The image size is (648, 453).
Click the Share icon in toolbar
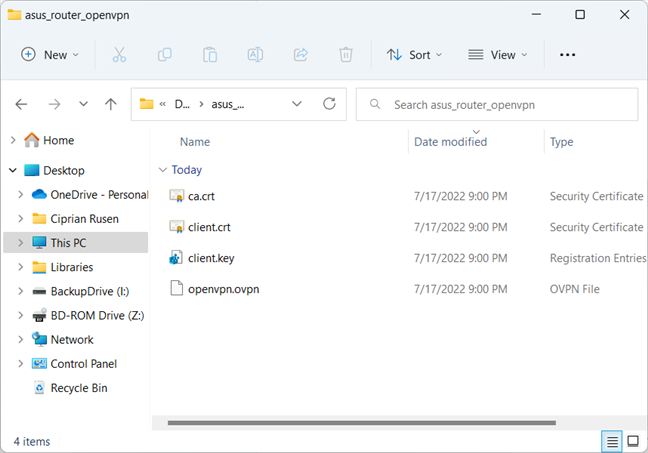[x=300, y=55]
